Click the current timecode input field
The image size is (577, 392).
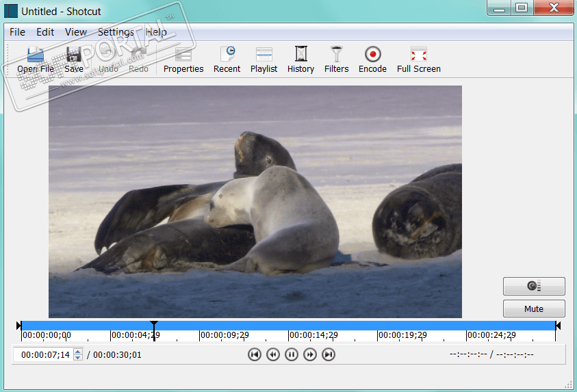click(x=44, y=355)
